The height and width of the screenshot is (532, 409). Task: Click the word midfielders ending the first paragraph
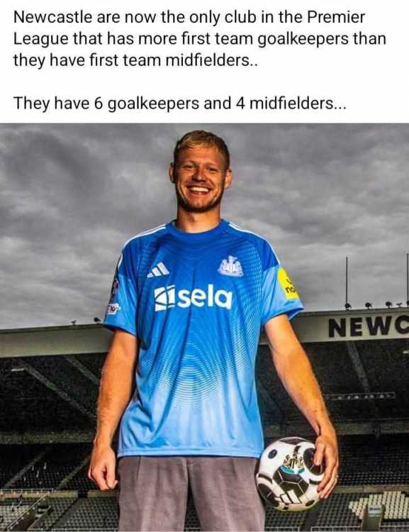[208, 61]
